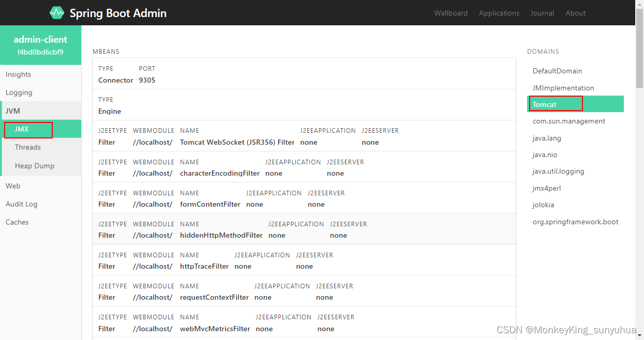Image resolution: width=644 pixels, height=340 pixels.
Task: Select the JMImplementation domain
Action: [x=575, y=88]
